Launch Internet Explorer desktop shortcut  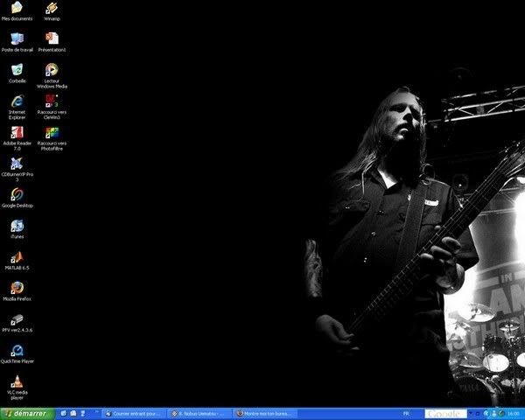click(17, 101)
